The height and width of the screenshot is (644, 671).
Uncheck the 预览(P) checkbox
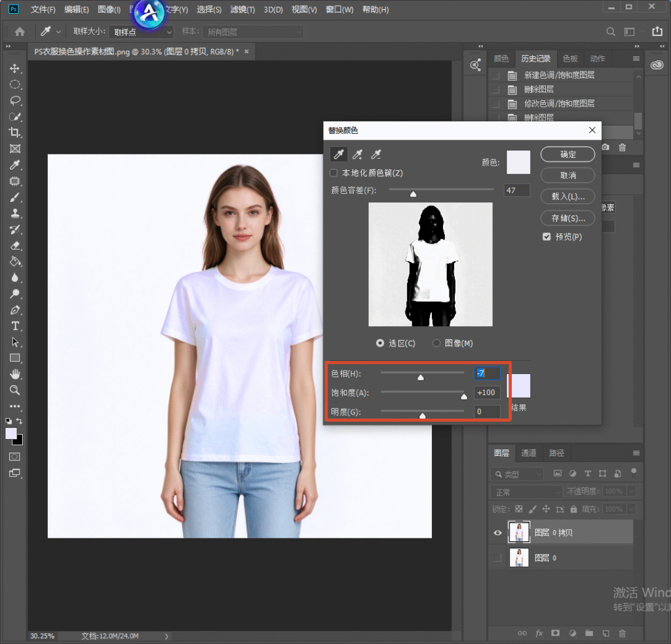point(546,237)
